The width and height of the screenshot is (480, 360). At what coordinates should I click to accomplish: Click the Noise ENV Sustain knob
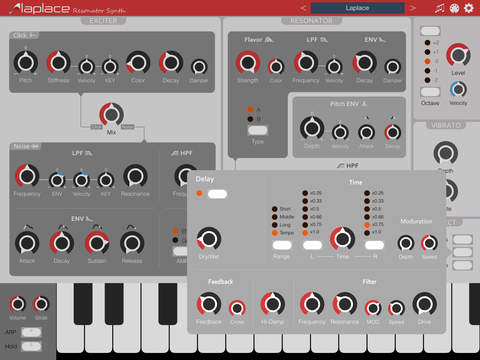97,243
